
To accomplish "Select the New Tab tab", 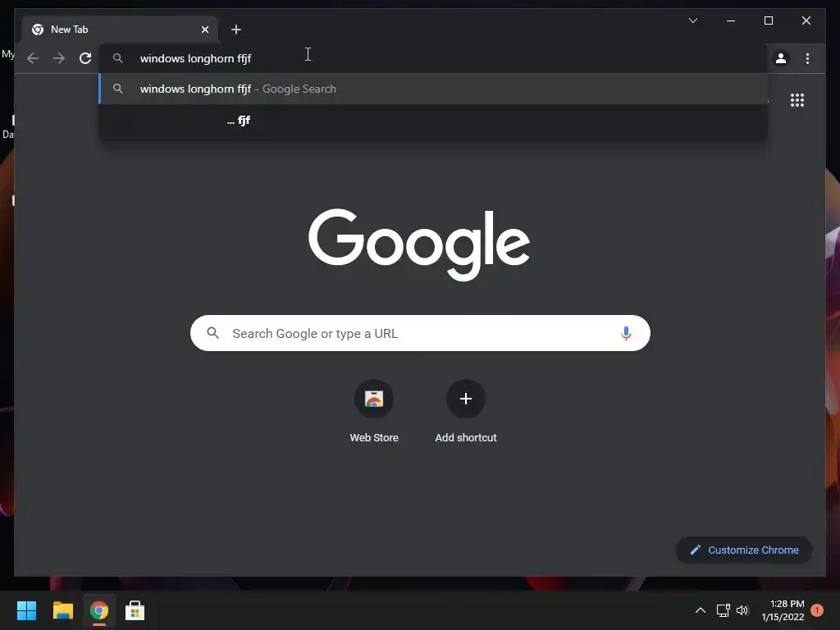I will 120,30.
